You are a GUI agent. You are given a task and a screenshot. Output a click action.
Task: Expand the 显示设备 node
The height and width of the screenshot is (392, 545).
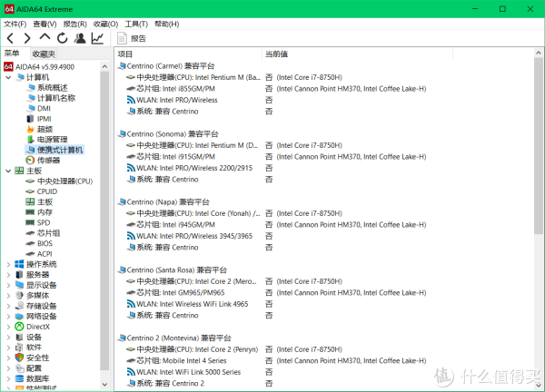[8, 286]
